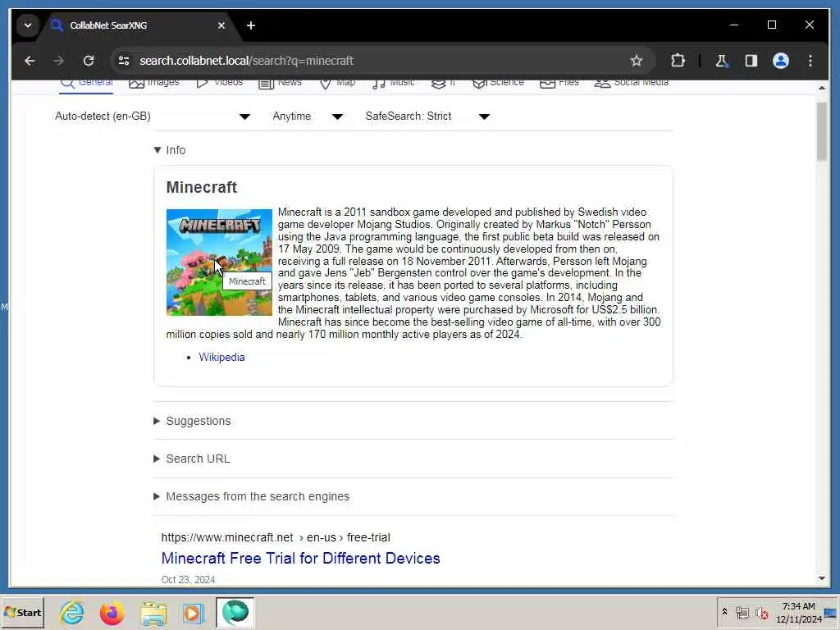
Task: Launch Internet Explorer from the taskbar
Action: click(72, 612)
